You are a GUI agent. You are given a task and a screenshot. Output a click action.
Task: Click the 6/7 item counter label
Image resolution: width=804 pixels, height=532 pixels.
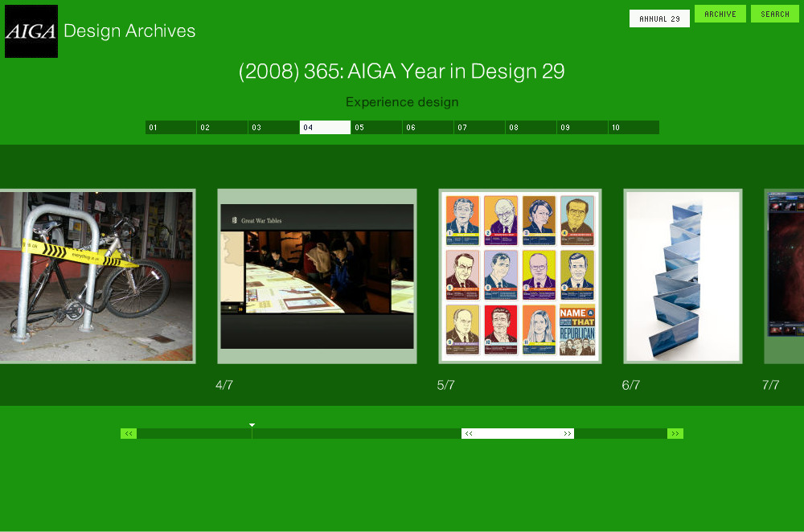(630, 385)
